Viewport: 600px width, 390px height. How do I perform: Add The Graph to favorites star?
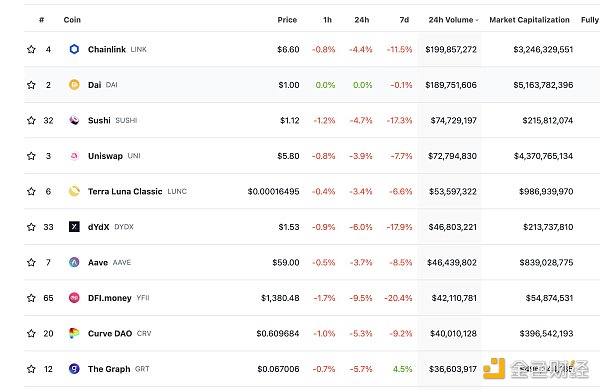click(x=31, y=369)
